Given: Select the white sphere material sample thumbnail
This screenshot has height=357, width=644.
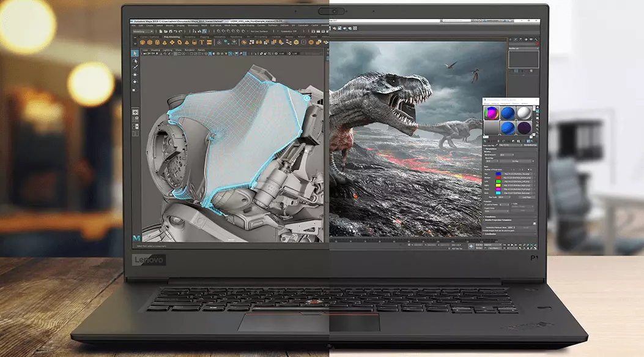Looking at the screenshot, I should pos(524,114).
